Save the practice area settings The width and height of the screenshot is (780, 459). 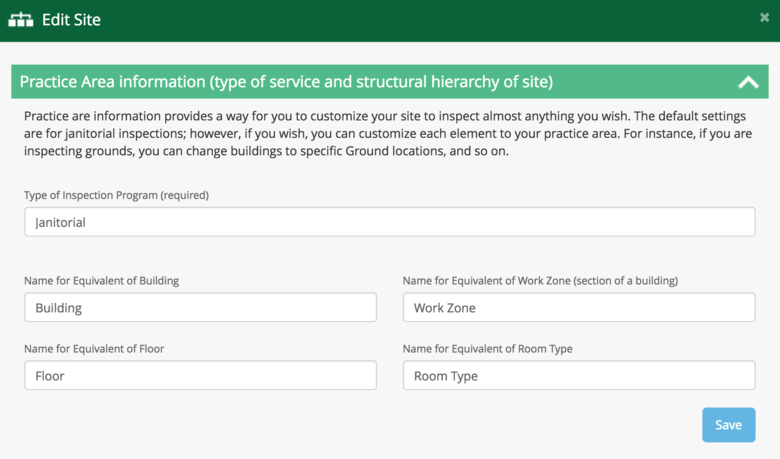click(728, 425)
